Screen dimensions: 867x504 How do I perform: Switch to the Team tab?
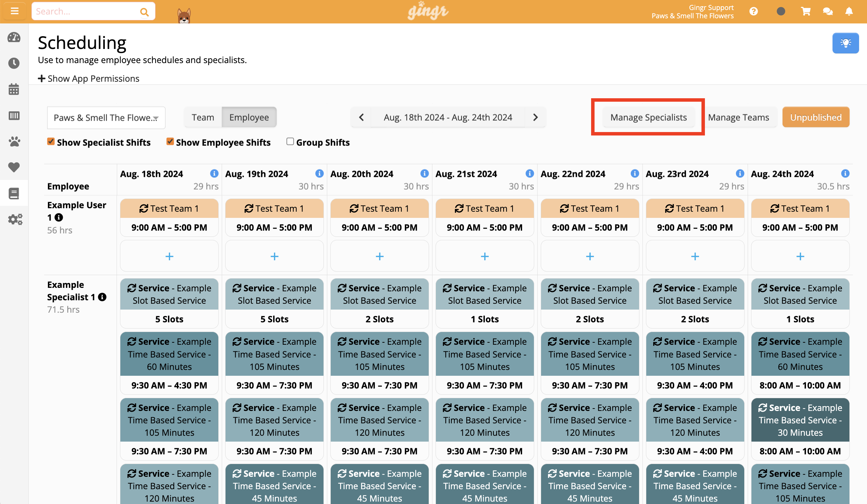click(202, 117)
